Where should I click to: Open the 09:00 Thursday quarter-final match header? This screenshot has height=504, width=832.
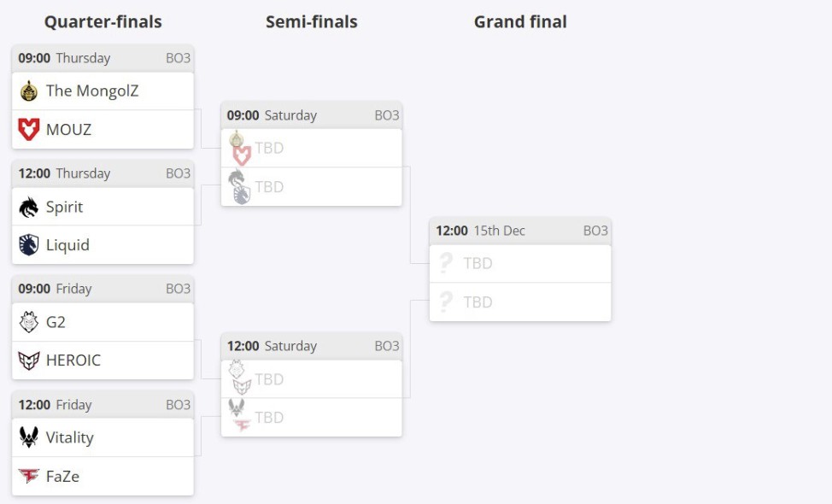[x=103, y=58]
